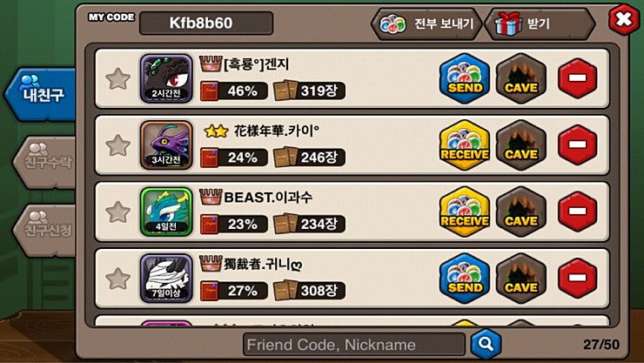Click the 전부 보내기 send-all button
644x363 pixels.
coord(426,24)
